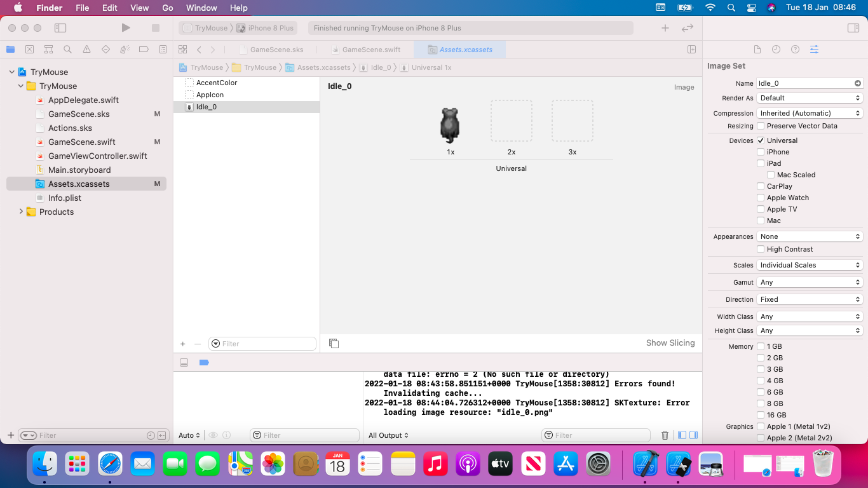868x488 pixels.
Task: Open the Attributes inspector icon
Action: point(814,50)
